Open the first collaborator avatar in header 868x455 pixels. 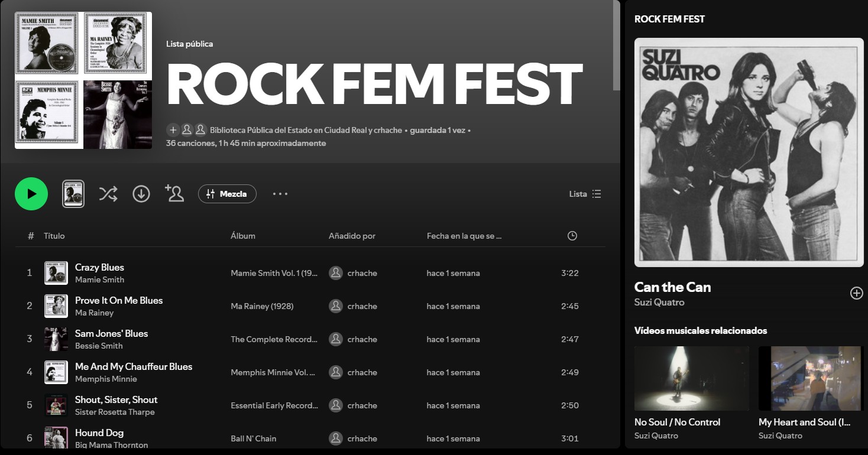point(187,130)
